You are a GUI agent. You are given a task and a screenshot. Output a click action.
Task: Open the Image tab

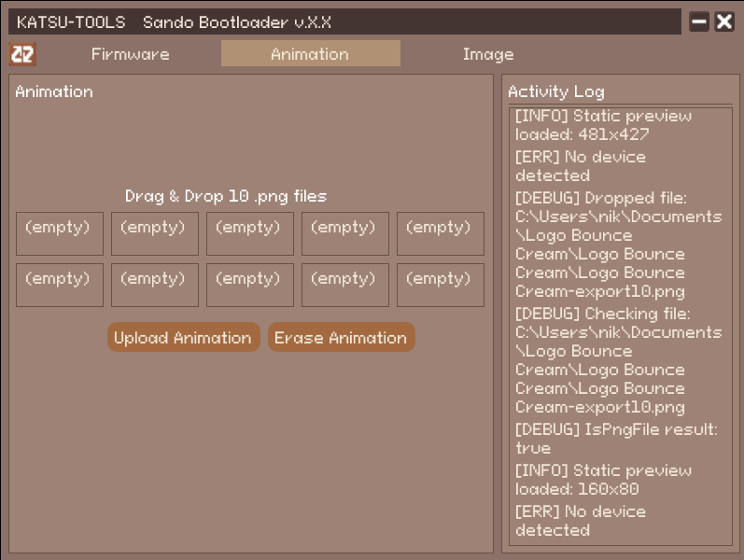point(488,54)
